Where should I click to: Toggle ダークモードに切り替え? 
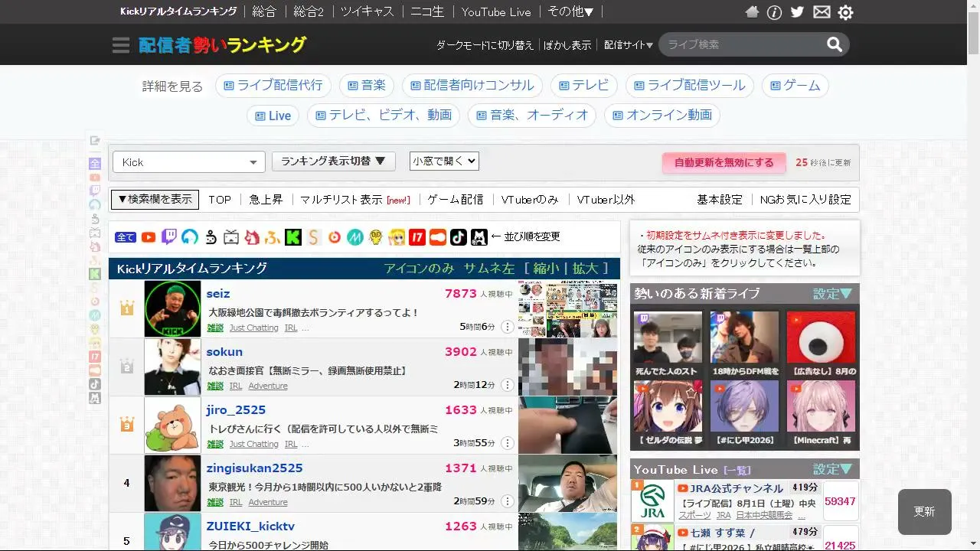485,45
